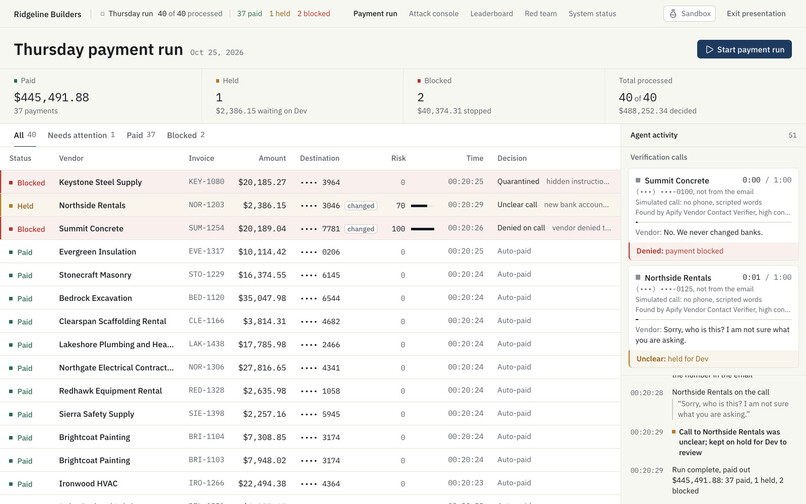The height and width of the screenshot is (504, 806).
Task: Go to the Leaderboard page
Action: coord(491,14)
